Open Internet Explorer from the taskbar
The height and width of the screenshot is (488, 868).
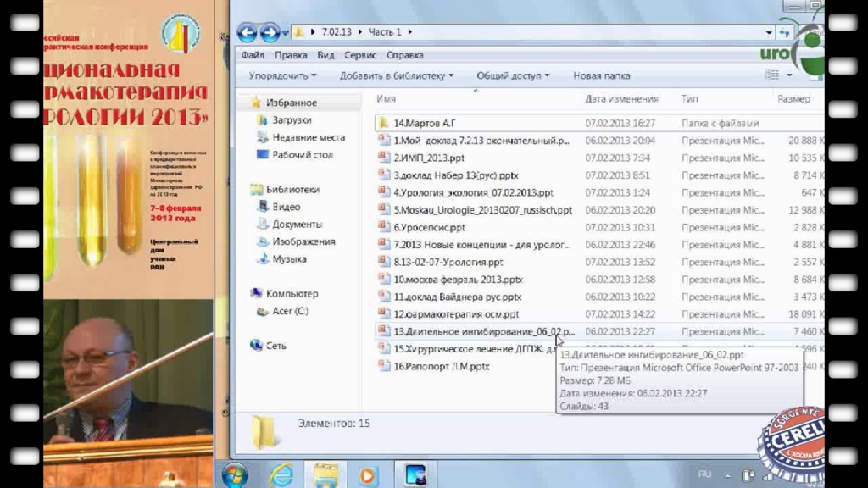pyautogui.click(x=281, y=475)
